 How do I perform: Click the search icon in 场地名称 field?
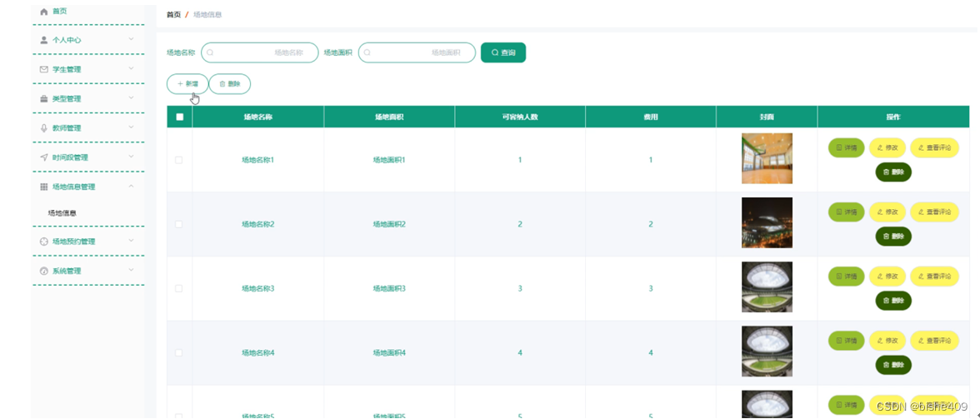click(x=210, y=53)
